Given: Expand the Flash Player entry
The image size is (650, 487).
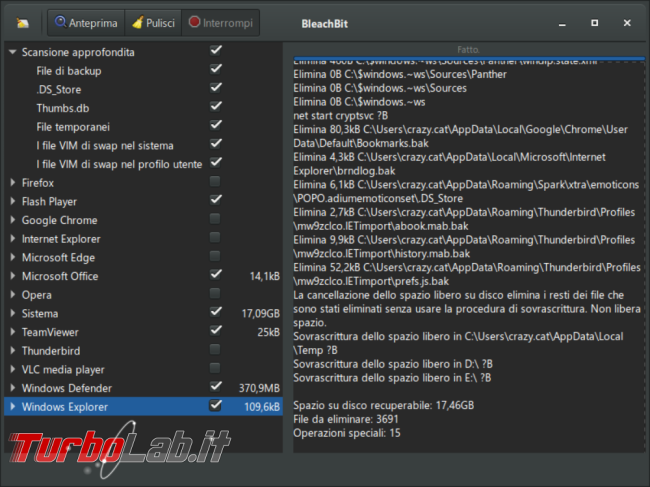Looking at the screenshot, I should click(12, 201).
